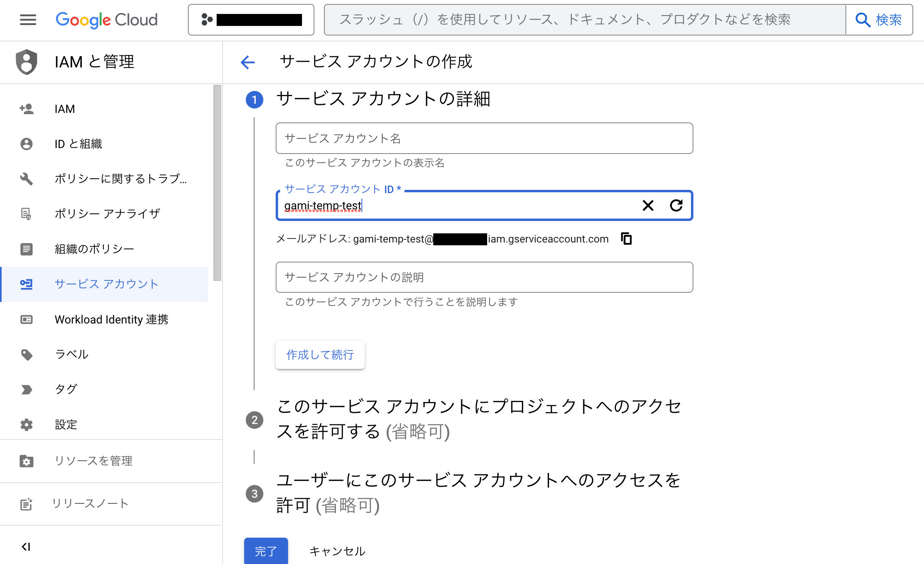The image size is (924, 564).
Task: Go back using the blue arrow
Action: (247, 62)
